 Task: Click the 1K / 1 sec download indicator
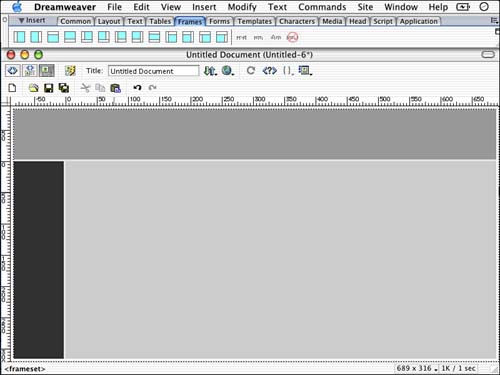pyautogui.click(x=458, y=368)
